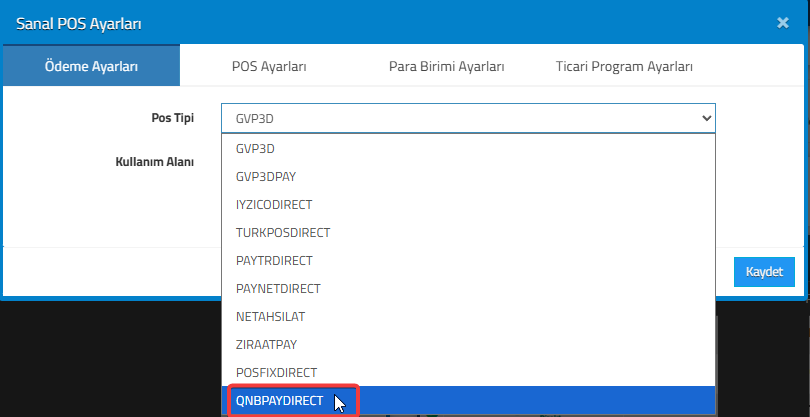Select PAYTRDIRECT in the dropdown list
The image size is (810, 417).
(274, 260)
